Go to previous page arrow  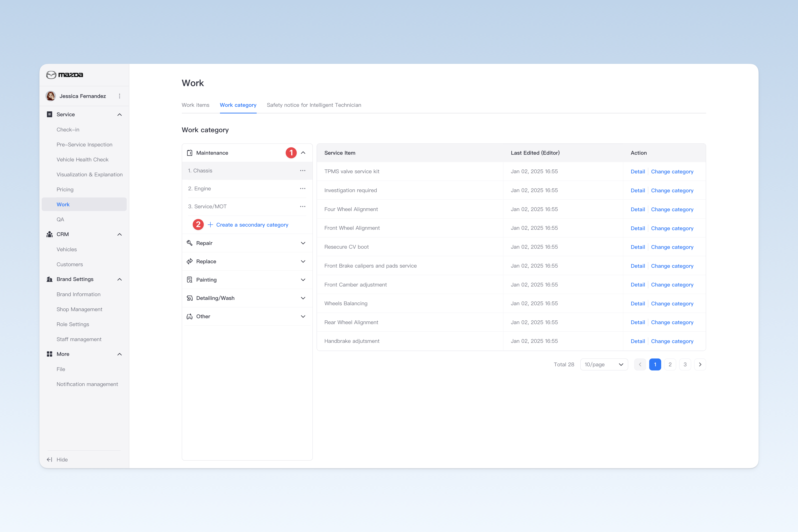click(x=640, y=364)
